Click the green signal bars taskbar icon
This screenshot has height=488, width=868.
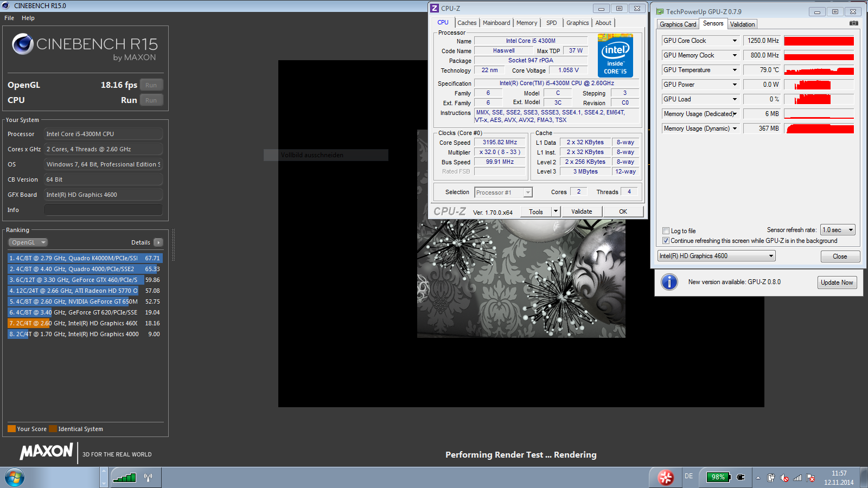coord(124,477)
